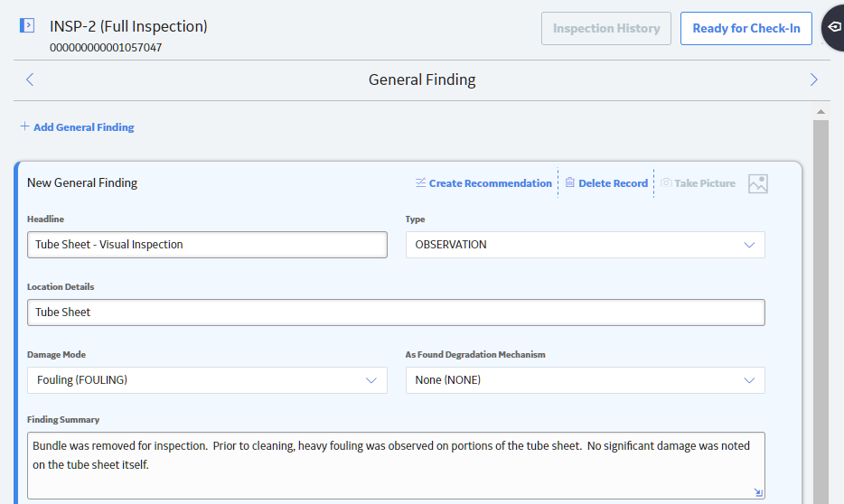
Task: Click the Add General Finding link
Action: click(84, 127)
